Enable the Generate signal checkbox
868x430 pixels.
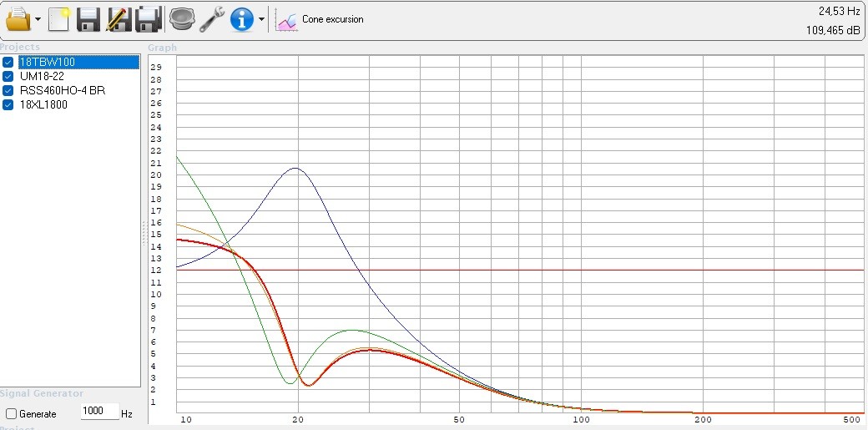[11, 413]
